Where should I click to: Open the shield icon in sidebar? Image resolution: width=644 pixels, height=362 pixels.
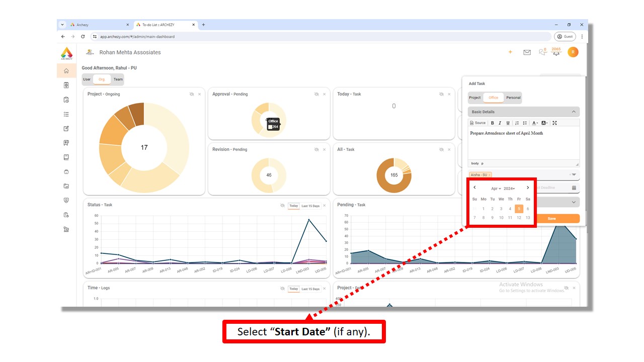66,200
